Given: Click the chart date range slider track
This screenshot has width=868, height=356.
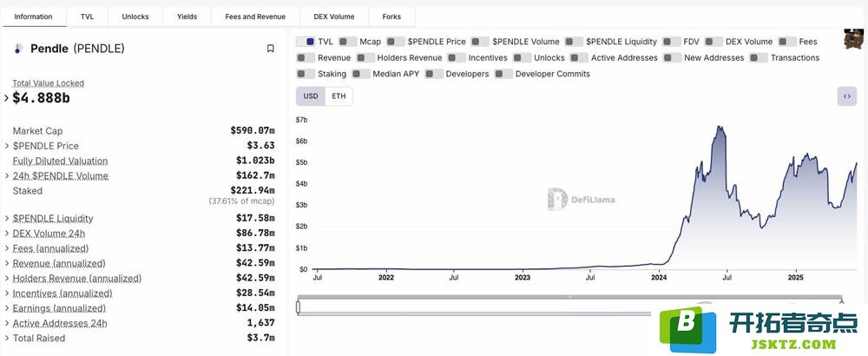Looking at the screenshot, I should [x=569, y=307].
